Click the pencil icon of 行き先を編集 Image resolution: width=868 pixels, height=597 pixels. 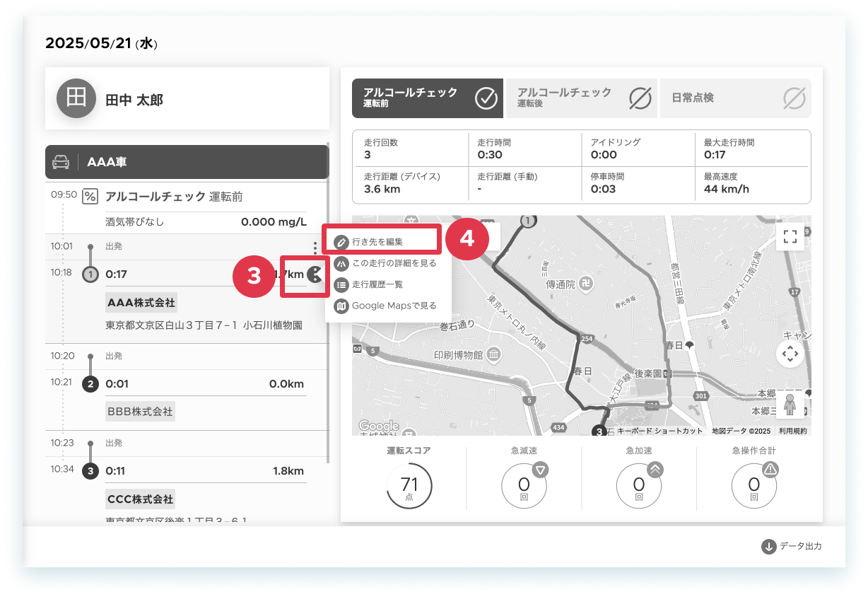(341, 242)
